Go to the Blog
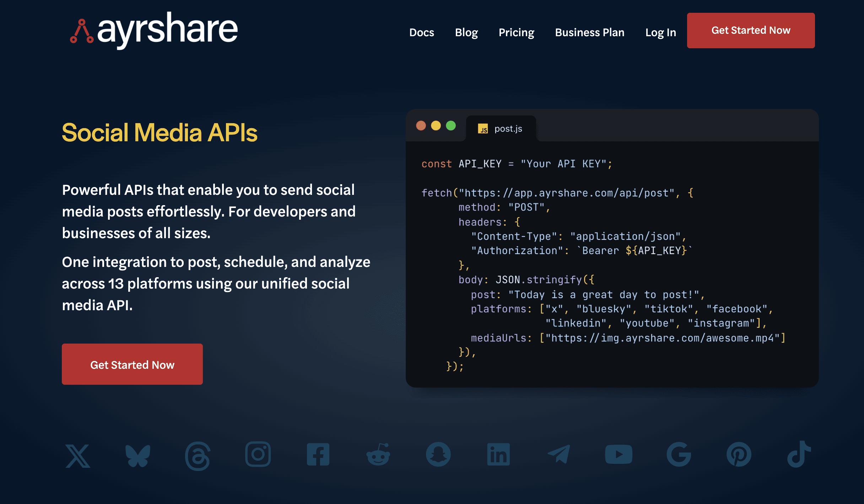864x504 pixels. tap(466, 32)
